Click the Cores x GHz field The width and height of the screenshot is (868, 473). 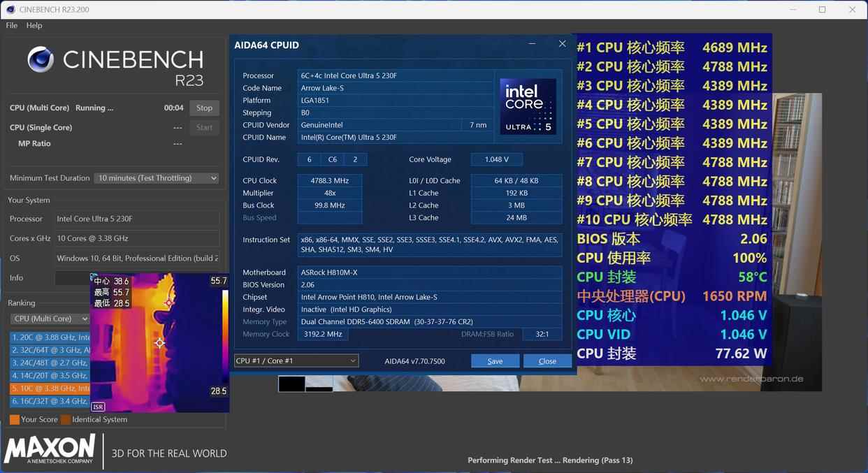pos(137,238)
